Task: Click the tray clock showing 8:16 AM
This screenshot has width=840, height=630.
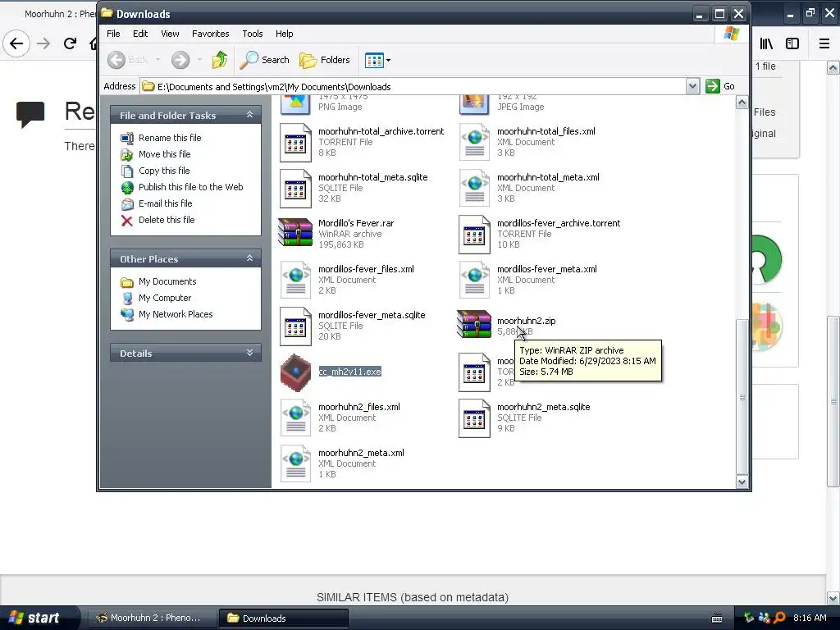Action: click(810, 618)
